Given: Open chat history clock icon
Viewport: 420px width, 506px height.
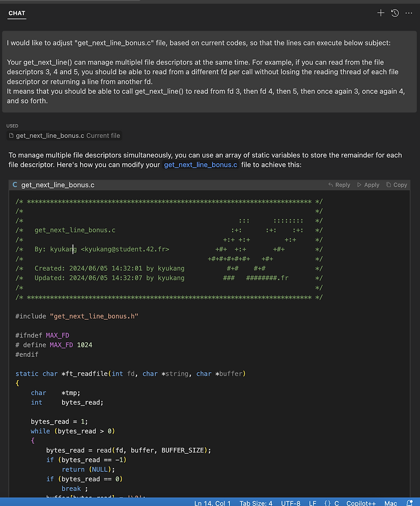Looking at the screenshot, I should (x=395, y=13).
